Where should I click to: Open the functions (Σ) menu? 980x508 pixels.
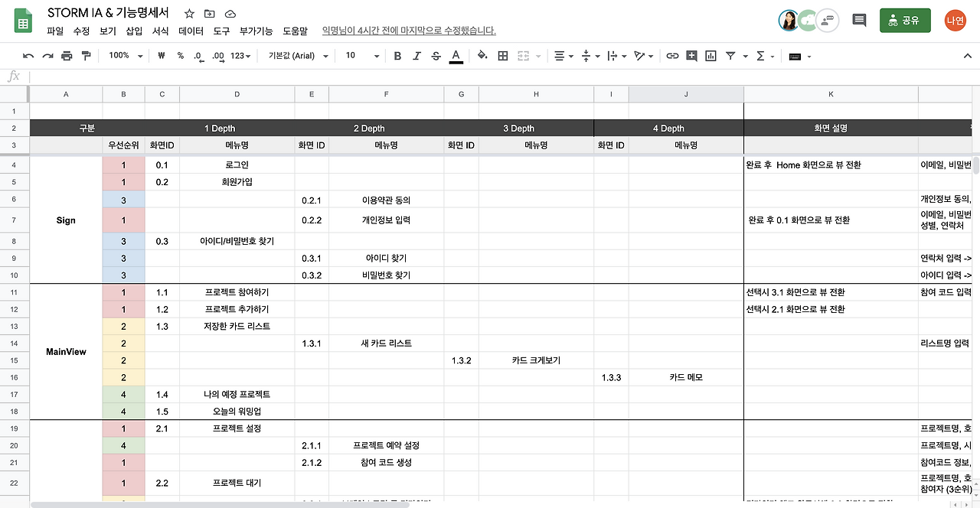pyautogui.click(x=760, y=55)
